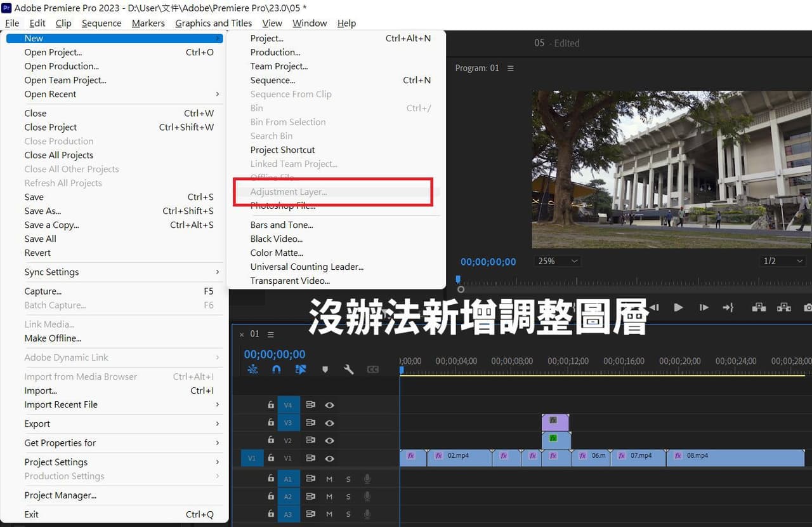
Task: Click fx badge on the 07.mp4 clip
Action: 622,456
